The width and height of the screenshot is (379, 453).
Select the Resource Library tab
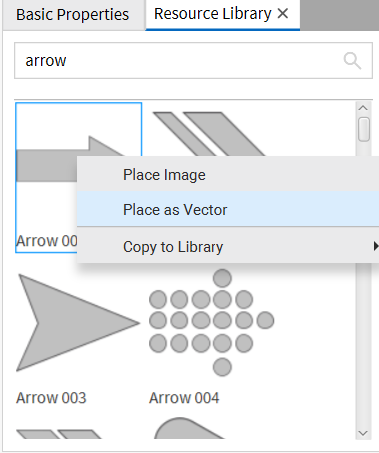pos(213,14)
